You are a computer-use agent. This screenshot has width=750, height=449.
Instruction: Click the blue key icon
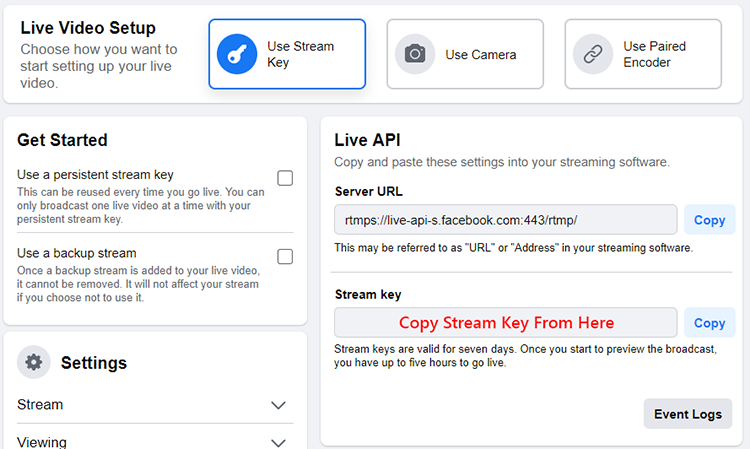(237, 54)
